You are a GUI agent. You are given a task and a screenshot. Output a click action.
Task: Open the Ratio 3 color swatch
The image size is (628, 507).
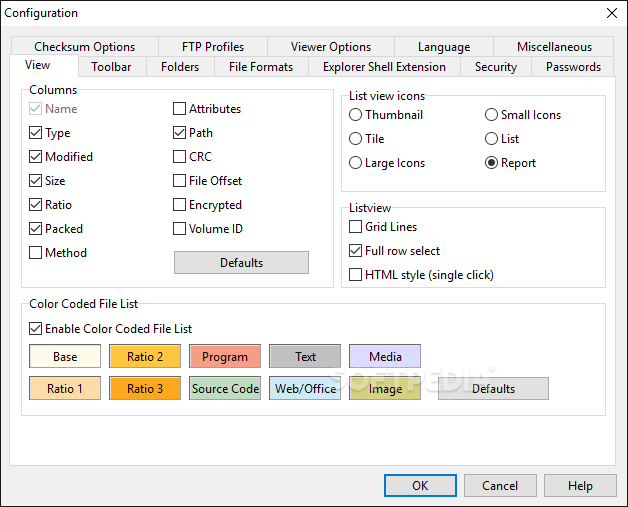pyautogui.click(x=145, y=388)
